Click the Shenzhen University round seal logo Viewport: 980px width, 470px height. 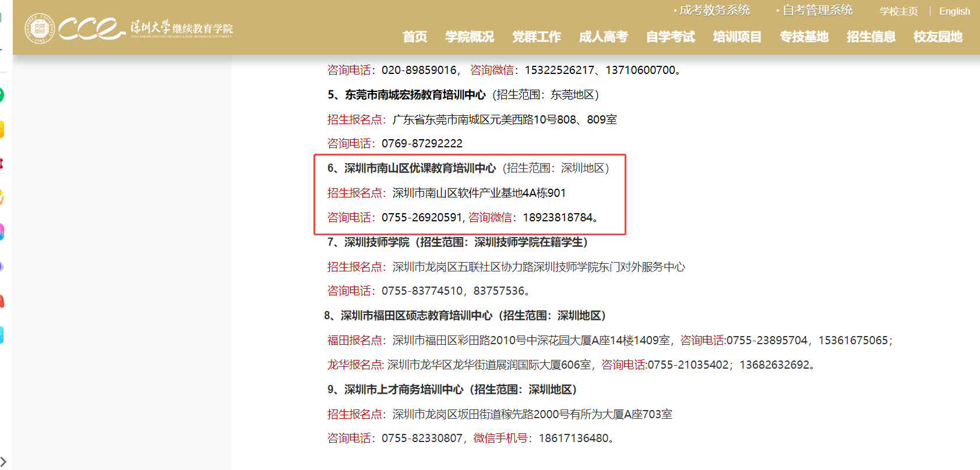40,29
